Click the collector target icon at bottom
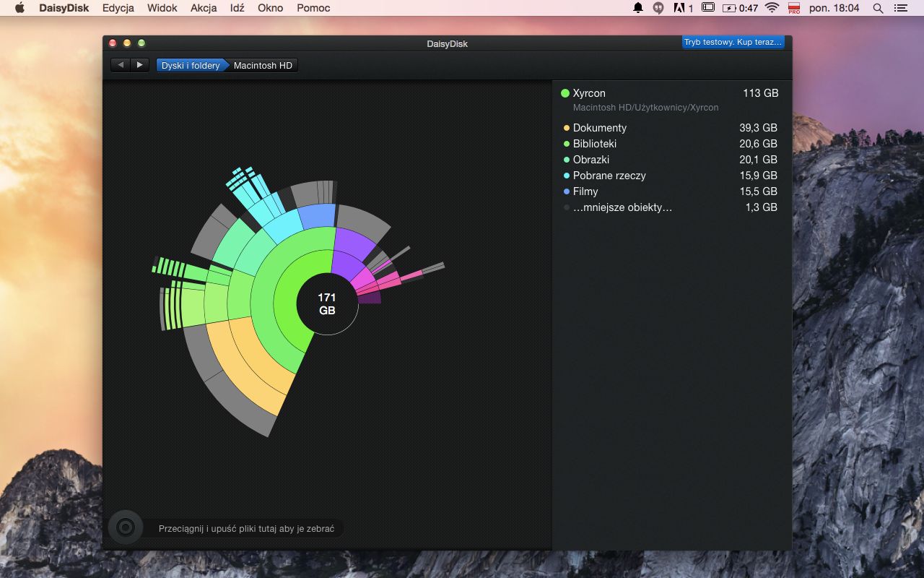This screenshot has height=578, width=924. 126,527
